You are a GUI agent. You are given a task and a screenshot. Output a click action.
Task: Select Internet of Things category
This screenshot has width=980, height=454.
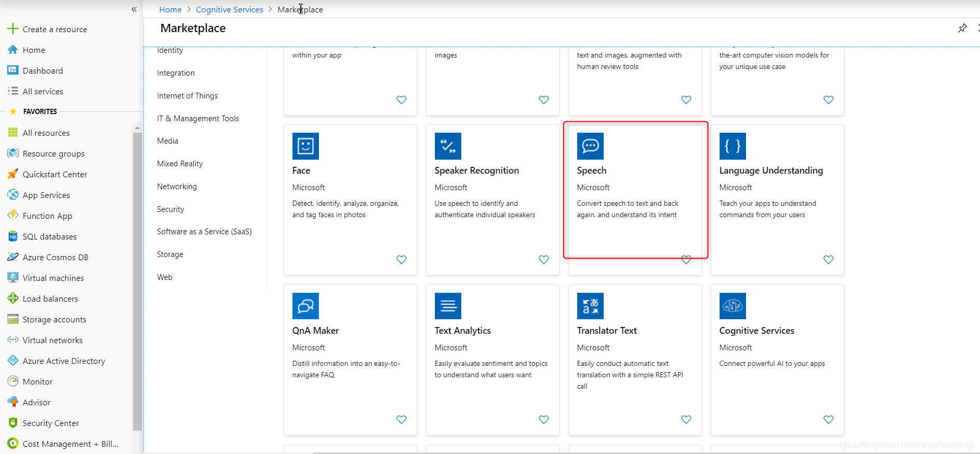pyautogui.click(x=187, y=96)
